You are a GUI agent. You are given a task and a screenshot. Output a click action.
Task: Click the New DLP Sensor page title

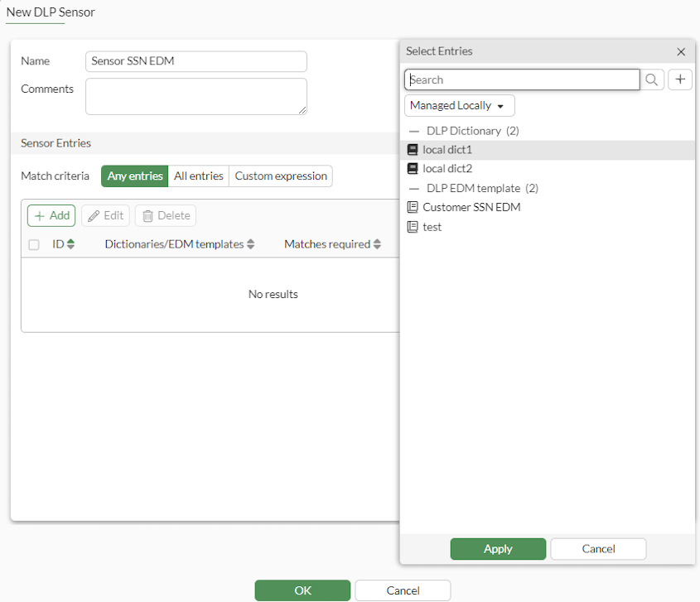pos(51,12)
